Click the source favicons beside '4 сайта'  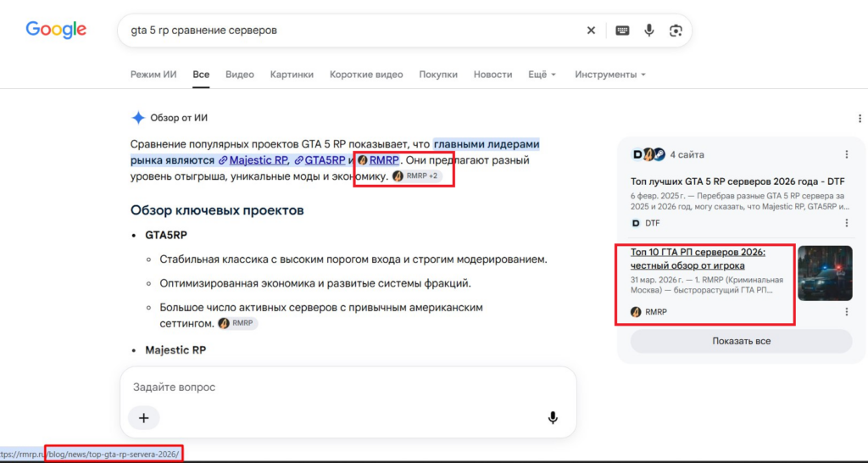coord(648,154)
